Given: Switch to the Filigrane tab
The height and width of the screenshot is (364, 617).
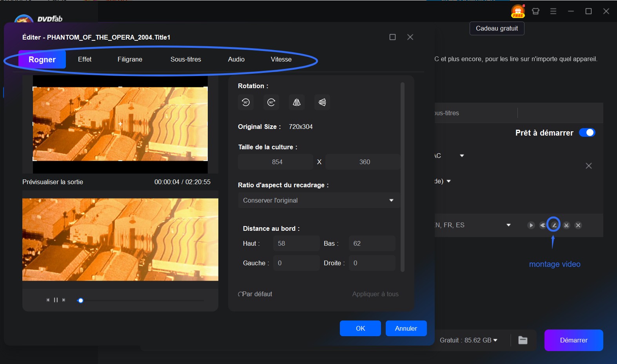Looking at the screenshot, I should coord(130,59).
